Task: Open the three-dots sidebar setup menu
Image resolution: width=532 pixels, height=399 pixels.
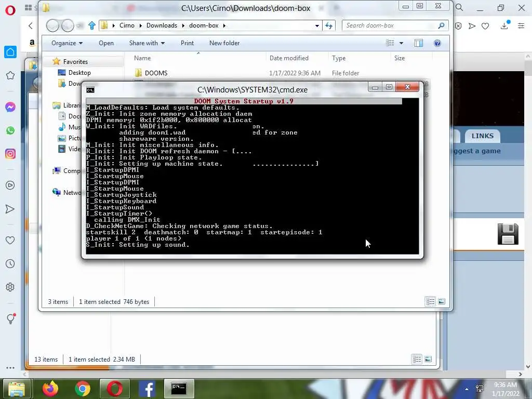Action: (10, 368)
